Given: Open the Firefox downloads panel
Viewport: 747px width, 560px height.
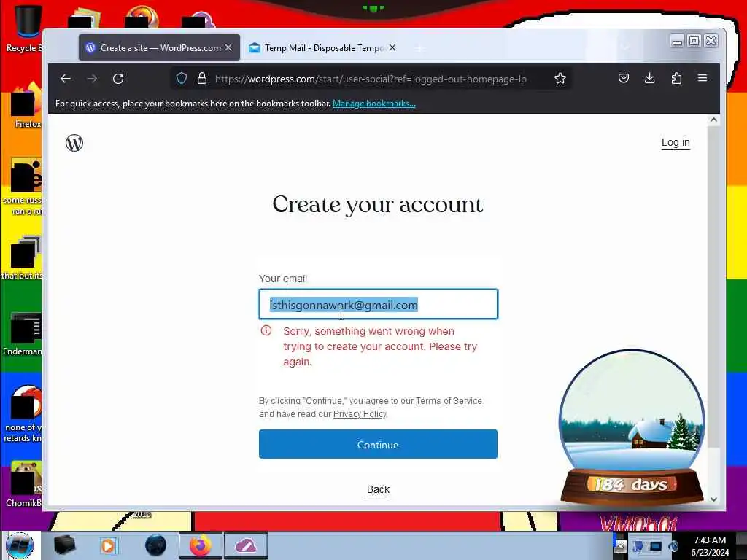Looking at the screenshot, I should pos(649,79).
